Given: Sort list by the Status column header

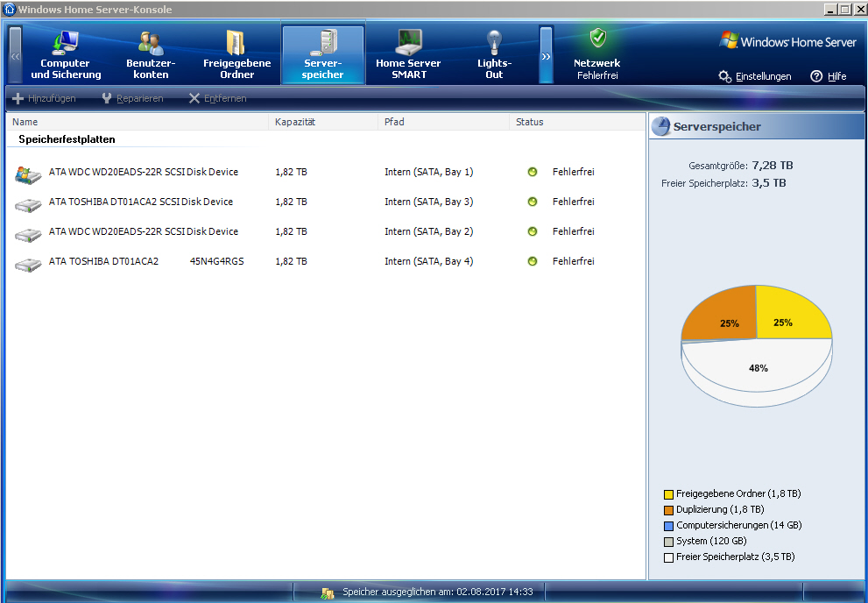Looking at the screenshot, I should pyautogui.click(x=530, y=122).
